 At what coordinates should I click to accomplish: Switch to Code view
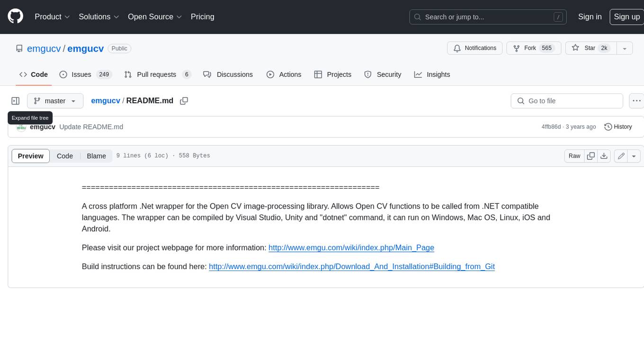65,156
